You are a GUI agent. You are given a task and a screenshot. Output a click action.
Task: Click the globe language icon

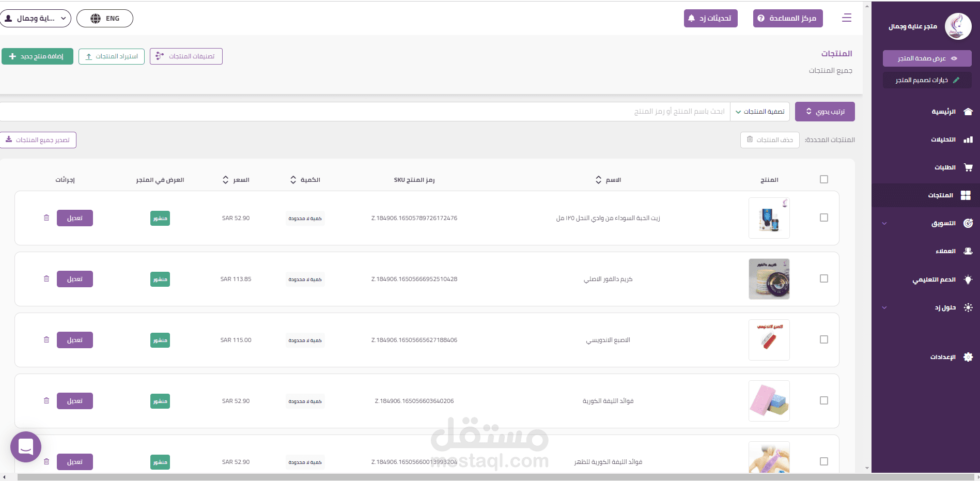(96, 19)
